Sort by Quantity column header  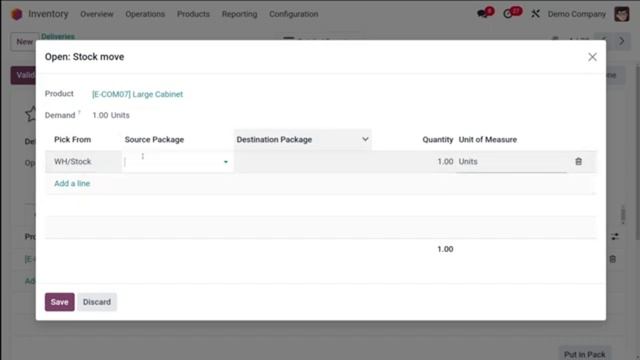438,140
